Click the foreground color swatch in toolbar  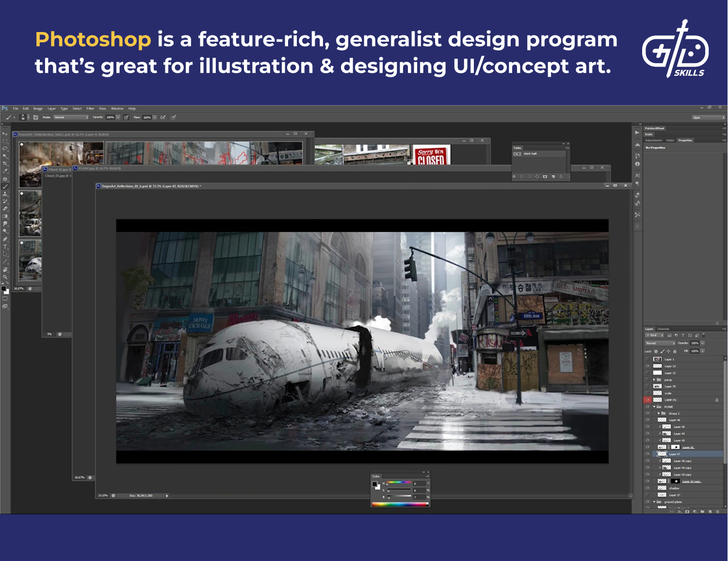coord(3,289)
